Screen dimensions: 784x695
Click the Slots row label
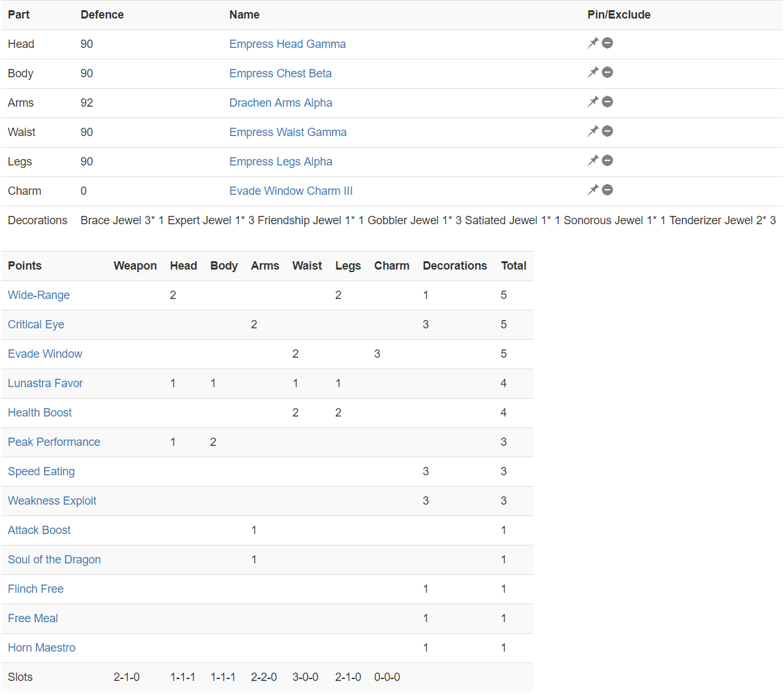coord(20,677)
